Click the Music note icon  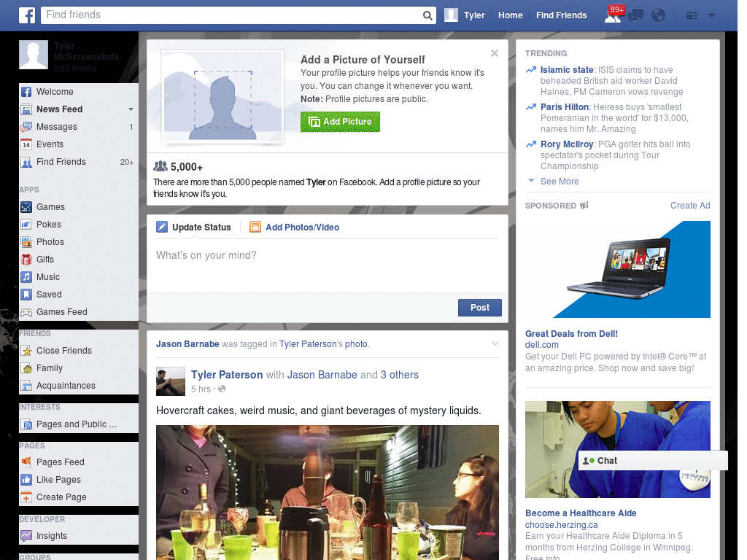[26, 277]
